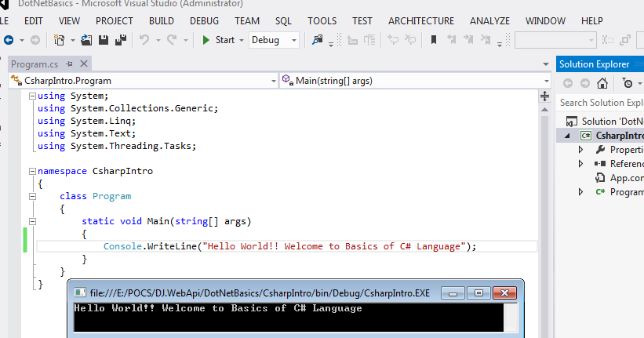The width and height of the screenshot is (644, 338).
Task: Open the ARCHITECTURE menu
Action: tap(420, 20)
